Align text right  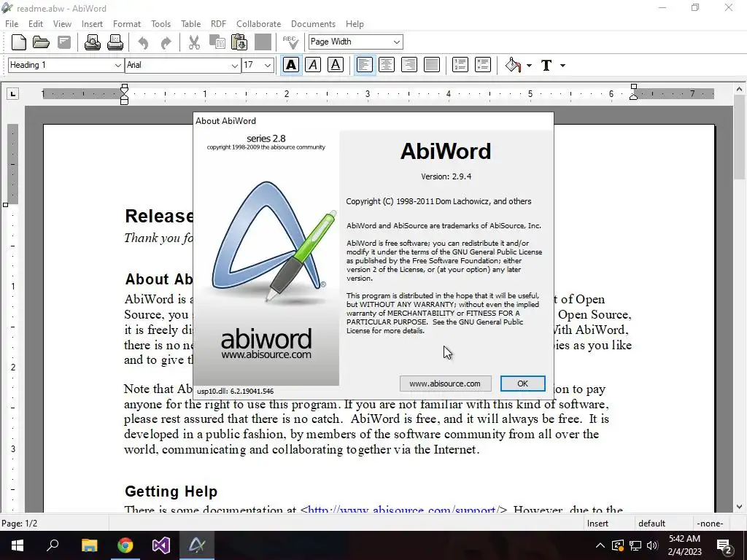tap(409, 65)
